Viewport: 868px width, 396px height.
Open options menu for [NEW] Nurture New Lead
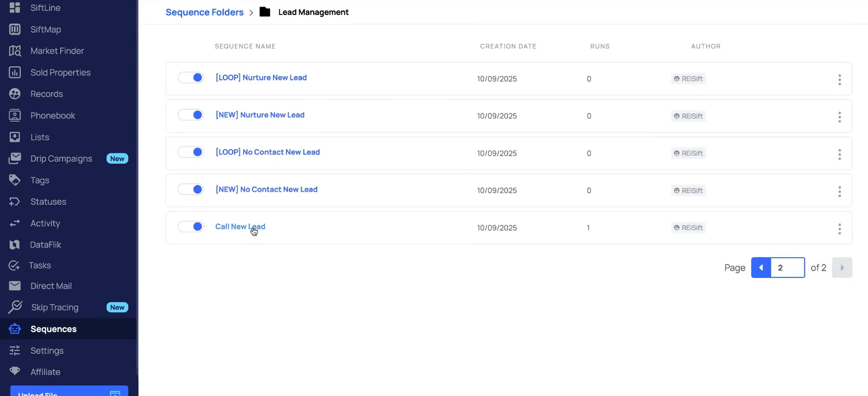pos(840,117)
